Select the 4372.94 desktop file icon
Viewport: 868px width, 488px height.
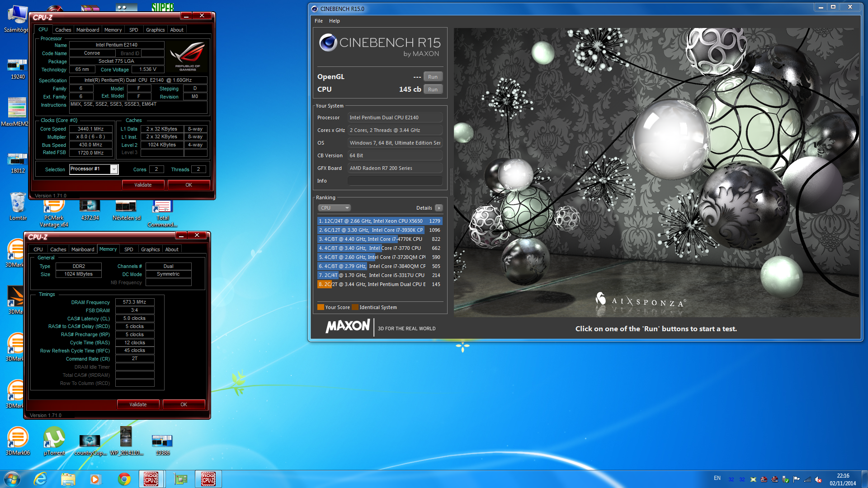[90, 211]
